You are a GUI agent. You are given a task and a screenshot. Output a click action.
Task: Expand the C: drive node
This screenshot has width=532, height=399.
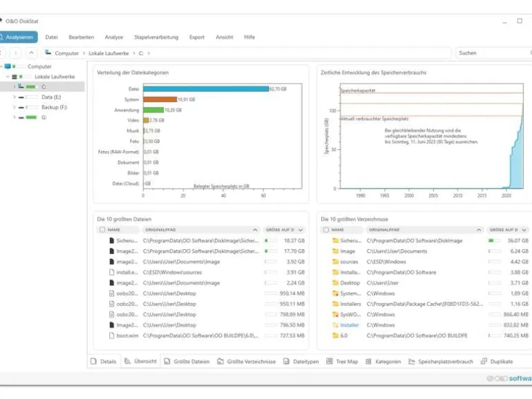14,87
